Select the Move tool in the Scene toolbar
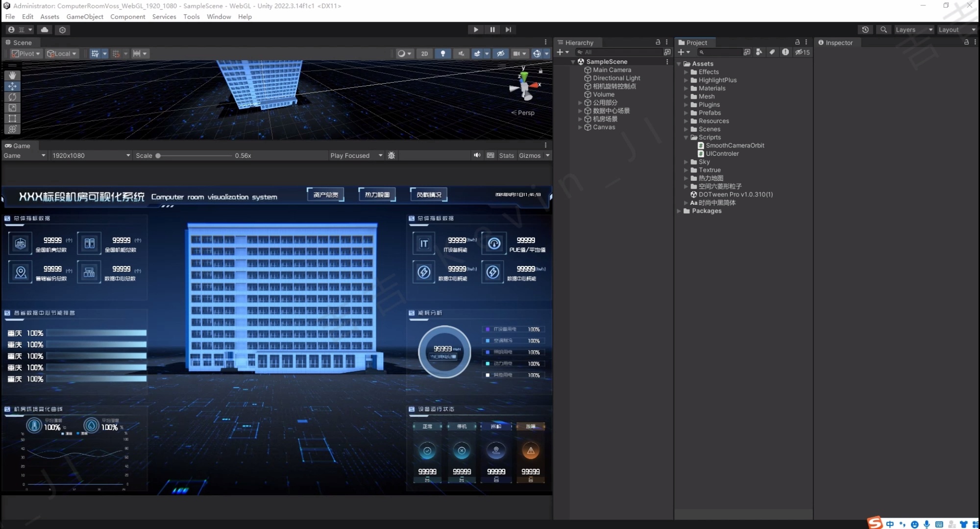980x529 pixels. [x=12, y=86]
